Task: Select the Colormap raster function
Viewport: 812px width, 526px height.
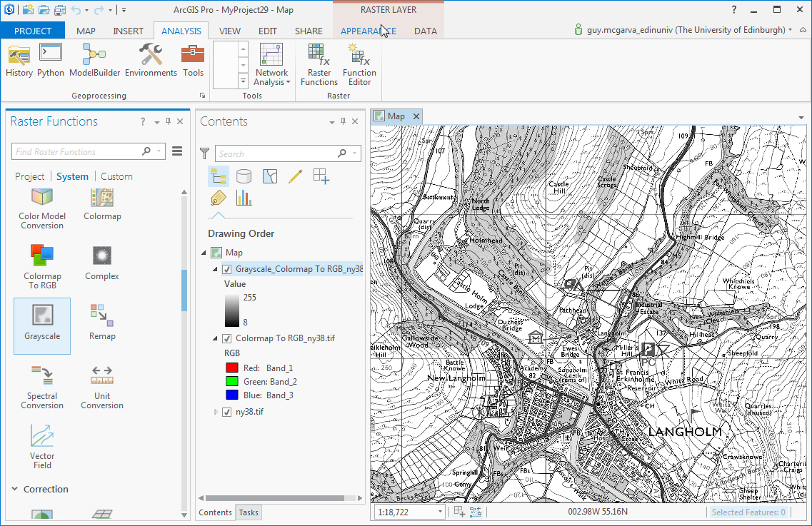Action: coord(102,206)
